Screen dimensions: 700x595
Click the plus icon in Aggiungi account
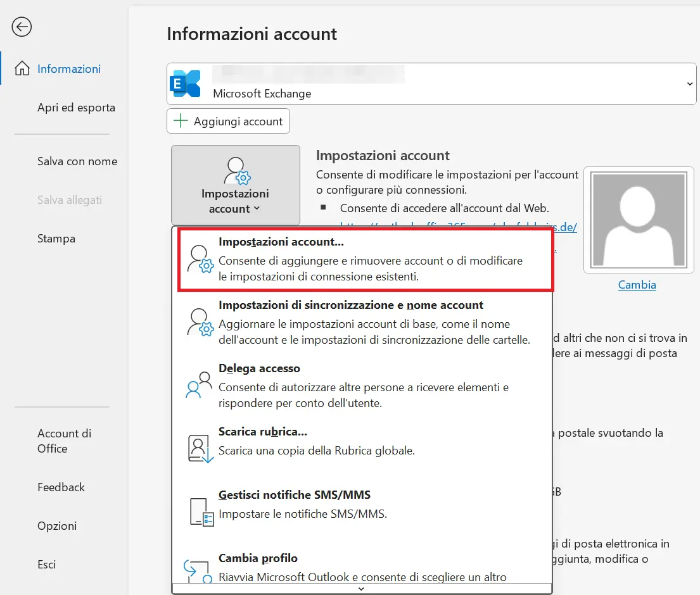coord(181,121)
